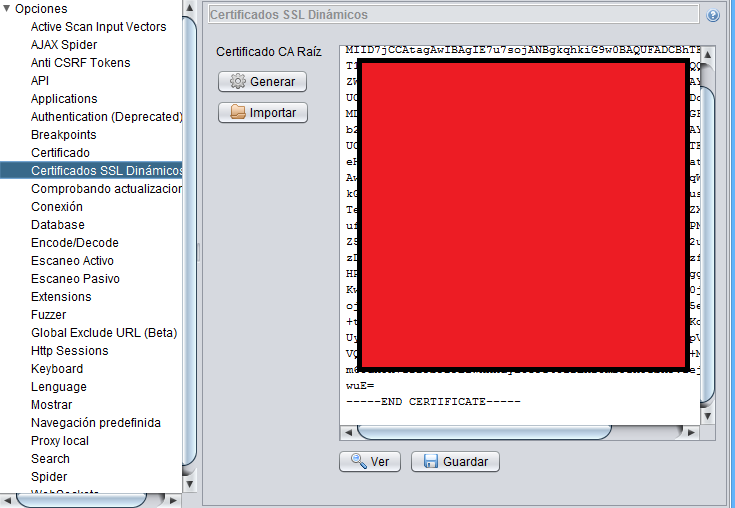Open the Certificado options page

60,152
